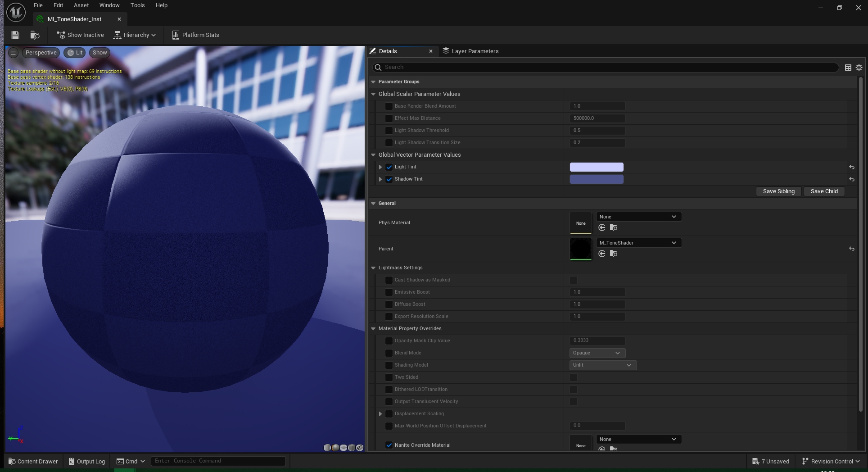Collapse Global Scalar Parameter Values section
This screenshot has width=868, height=472.
(x=373, y=94)
